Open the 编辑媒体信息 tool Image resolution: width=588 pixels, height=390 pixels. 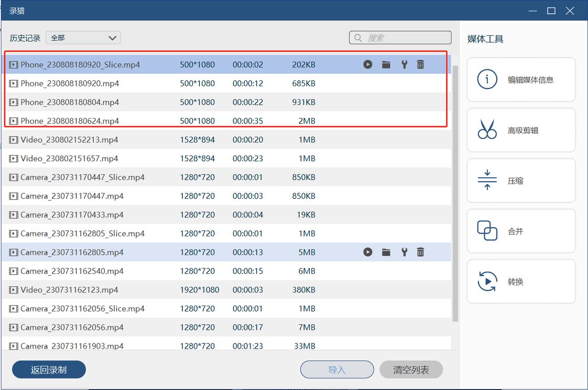(521, 80)
